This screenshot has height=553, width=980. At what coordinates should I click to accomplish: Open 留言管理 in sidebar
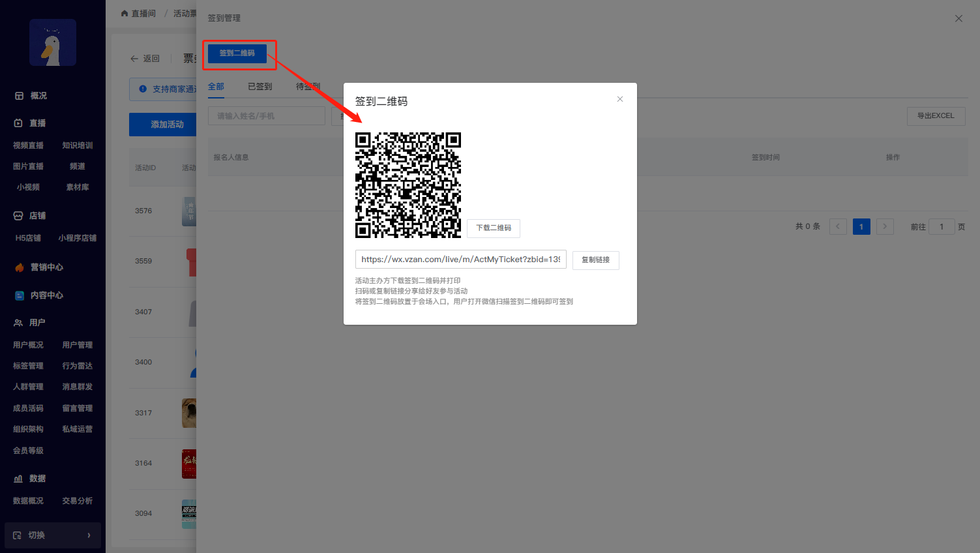click(78, 408)
